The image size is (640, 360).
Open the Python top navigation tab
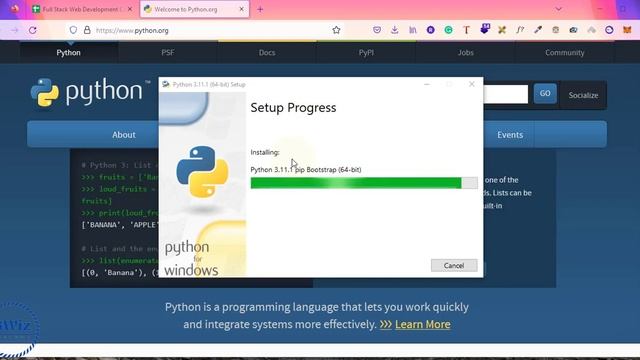pos(69,53)
